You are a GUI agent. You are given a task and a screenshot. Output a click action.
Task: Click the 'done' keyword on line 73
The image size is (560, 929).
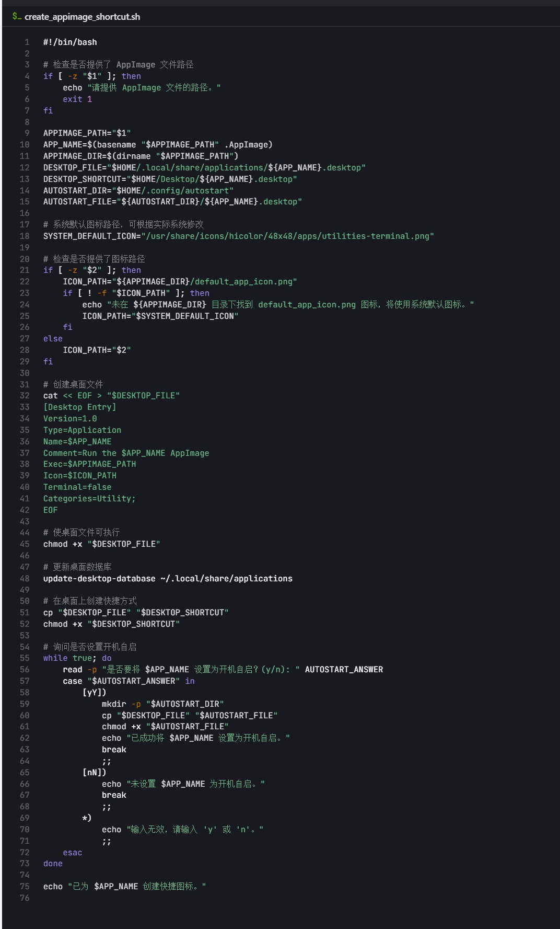coord(53,863)
